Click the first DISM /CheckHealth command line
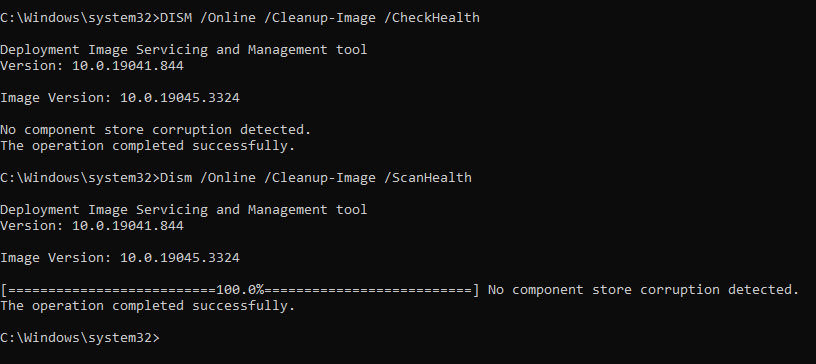Image resolution: width=816 pixels, height=364 pixels. point(240,18)
